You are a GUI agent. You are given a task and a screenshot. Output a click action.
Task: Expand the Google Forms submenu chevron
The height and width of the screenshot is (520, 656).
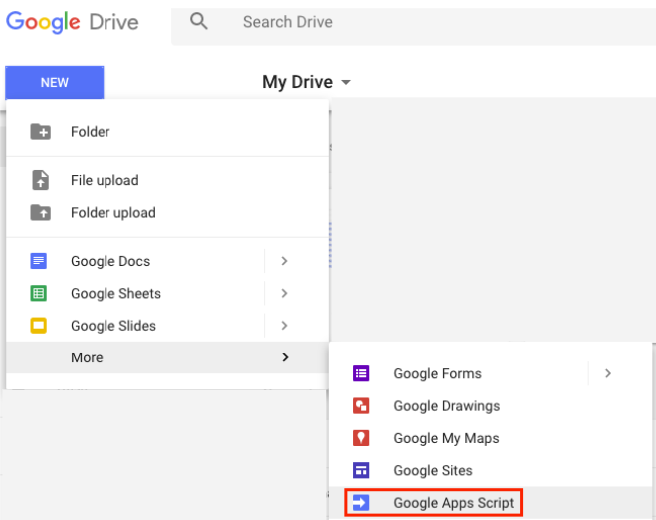coord(608,373)
